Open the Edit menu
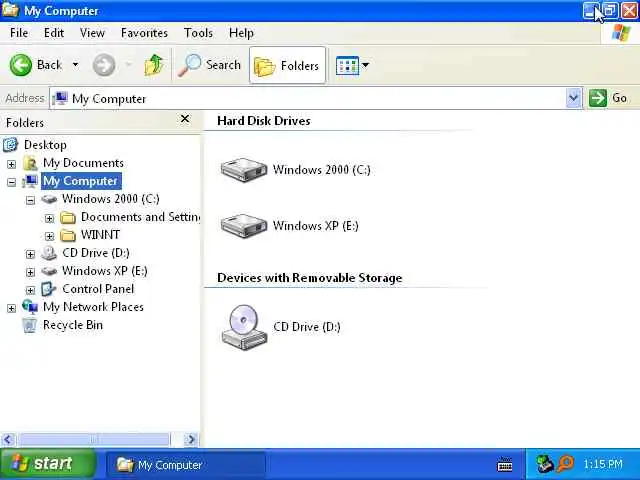 click(x=54, y=33)
